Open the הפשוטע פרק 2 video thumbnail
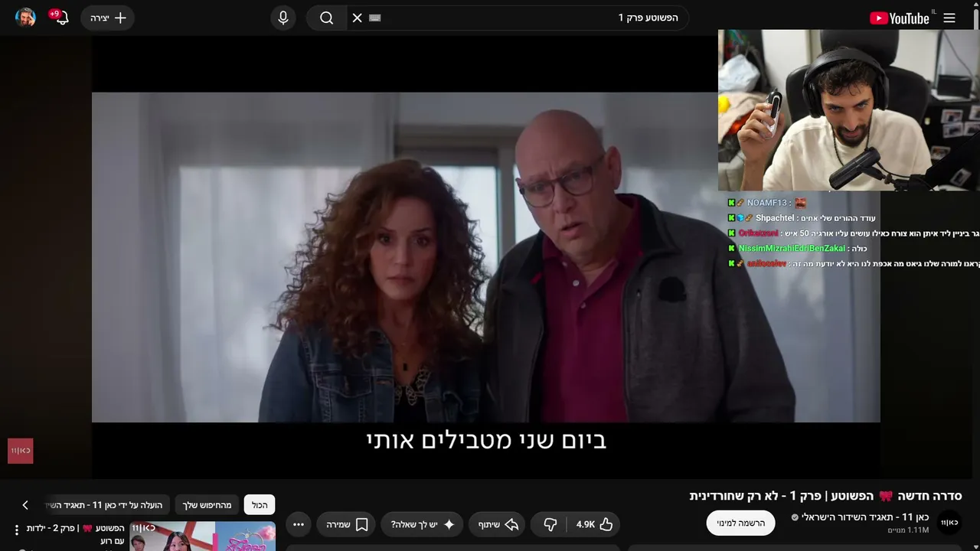 pyautogui.click(x=203, y=536)
